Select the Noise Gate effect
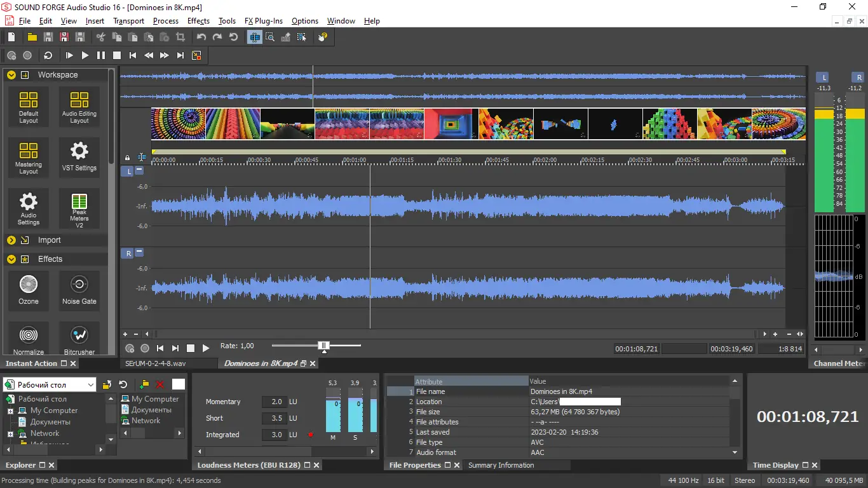The width and height of the screenshot is (868, 488). (79, 290)
